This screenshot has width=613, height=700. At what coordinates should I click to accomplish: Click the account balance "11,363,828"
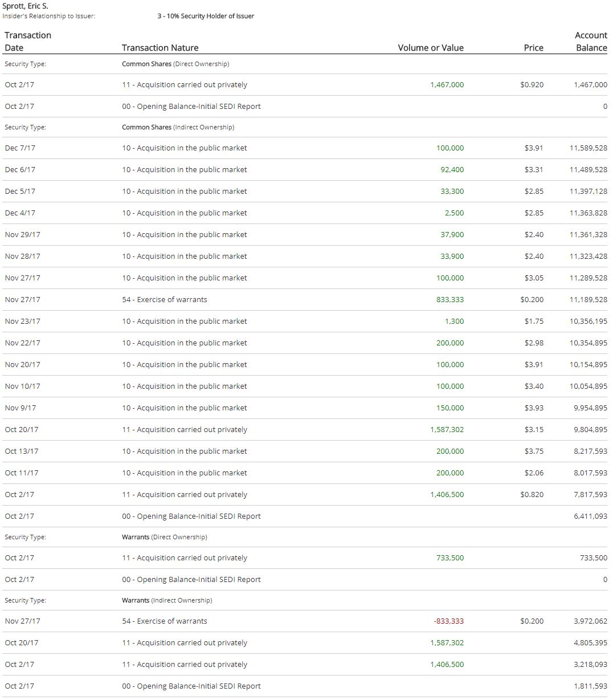[x=589, y=213]
